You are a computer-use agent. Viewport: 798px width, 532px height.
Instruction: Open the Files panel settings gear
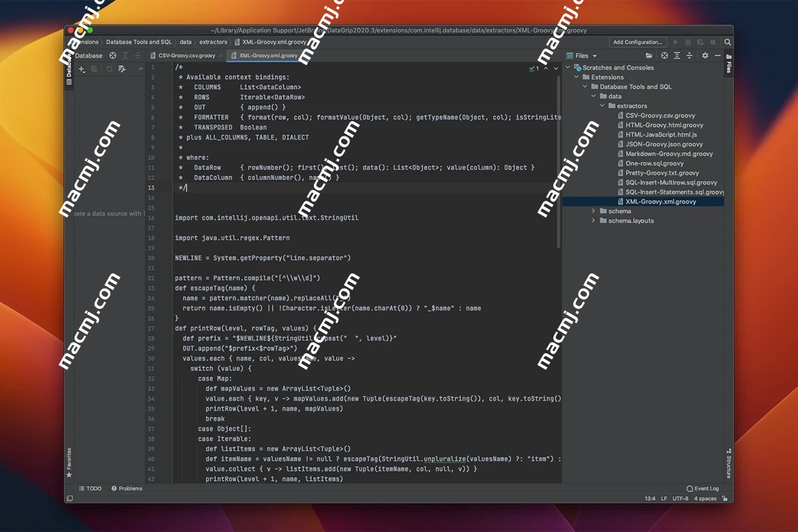point(705,55)
